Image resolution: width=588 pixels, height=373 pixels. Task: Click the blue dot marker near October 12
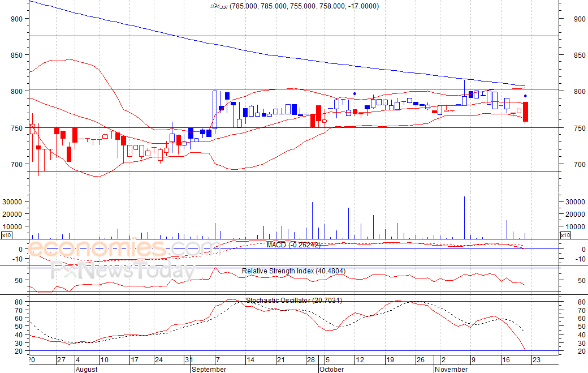pos(354,94)
